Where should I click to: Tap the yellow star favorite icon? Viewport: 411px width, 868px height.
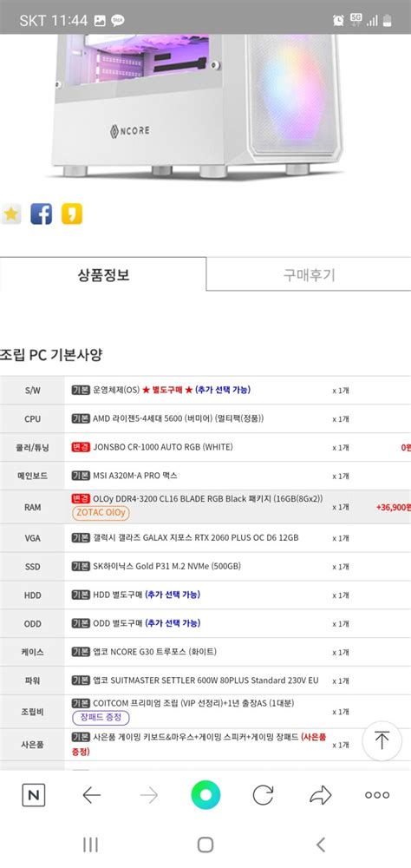[x=11, y=214]
